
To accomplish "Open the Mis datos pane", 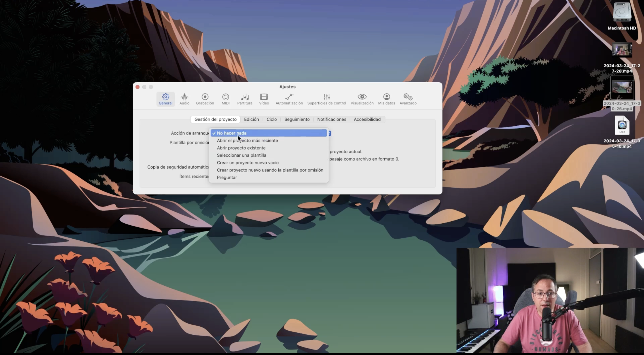I will [386, 99].
